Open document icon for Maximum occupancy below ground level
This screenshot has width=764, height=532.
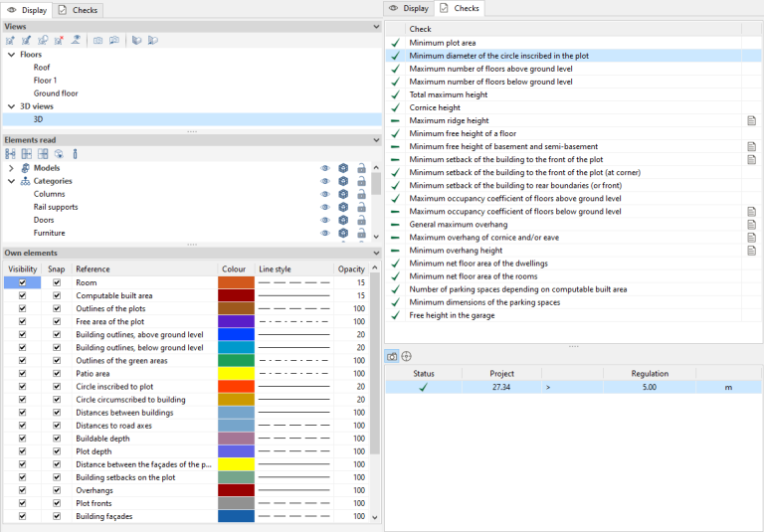coord(752,212)
